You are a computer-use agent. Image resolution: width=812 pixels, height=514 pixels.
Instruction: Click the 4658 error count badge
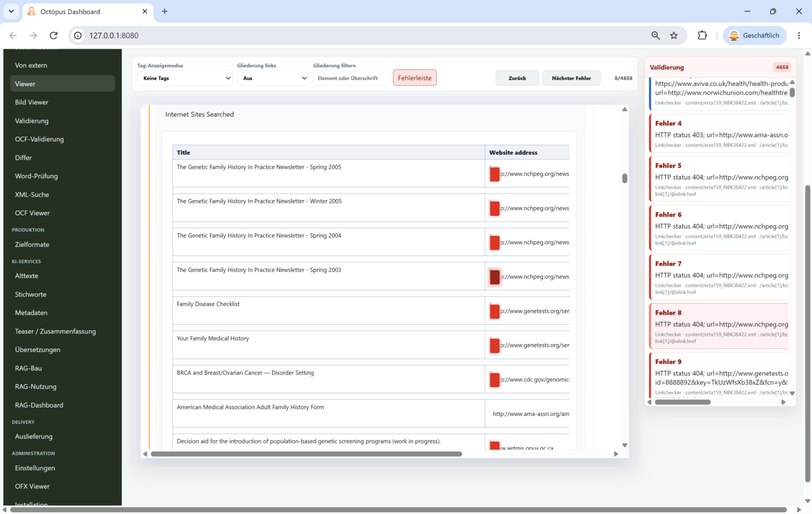coord(782,67)
